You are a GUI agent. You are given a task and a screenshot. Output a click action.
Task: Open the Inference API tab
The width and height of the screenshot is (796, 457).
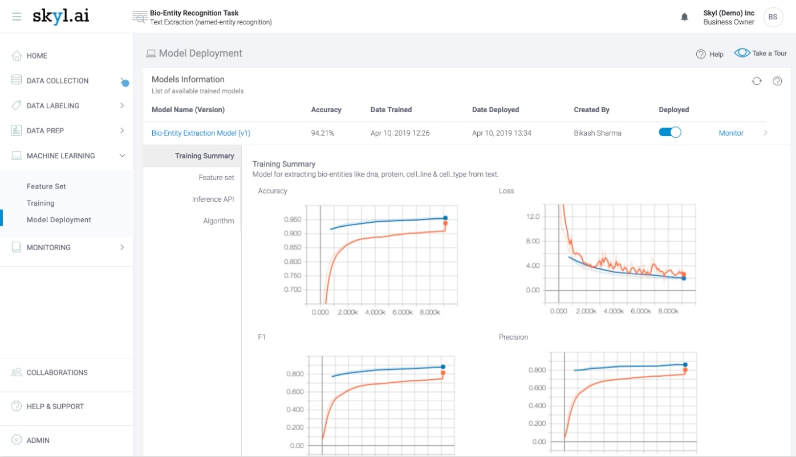213,199
